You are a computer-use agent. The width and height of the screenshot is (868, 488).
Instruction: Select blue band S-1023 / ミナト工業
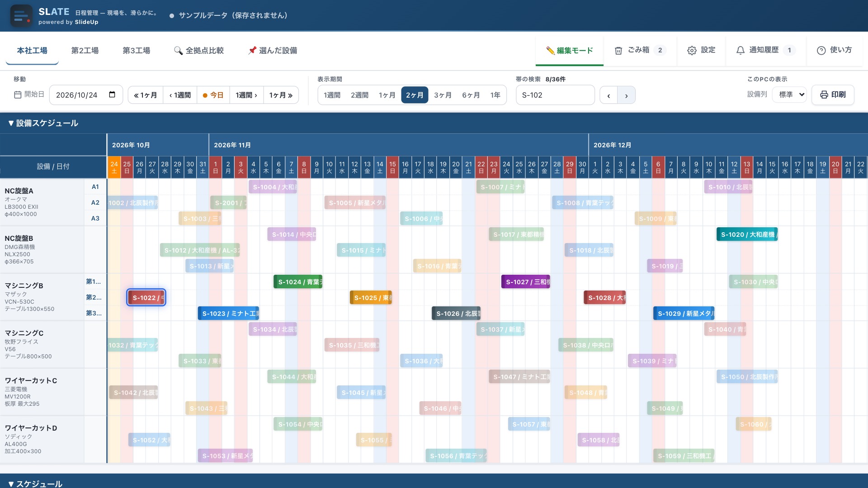pos(228,314)
